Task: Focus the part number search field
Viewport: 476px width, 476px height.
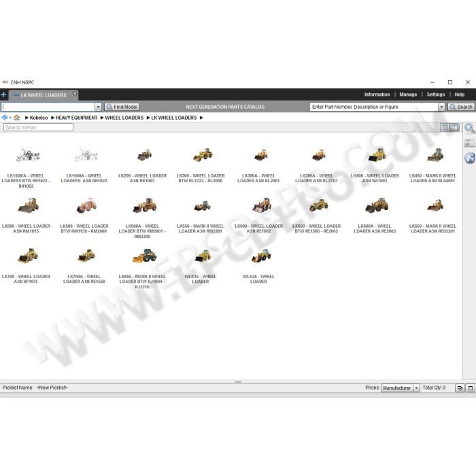Action: (374, 107)
